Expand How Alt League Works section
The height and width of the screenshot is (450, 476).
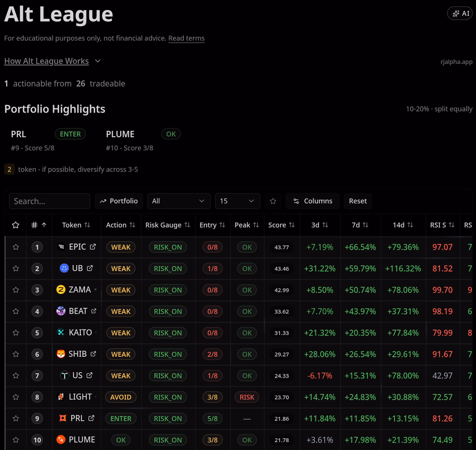coord(52,61)
